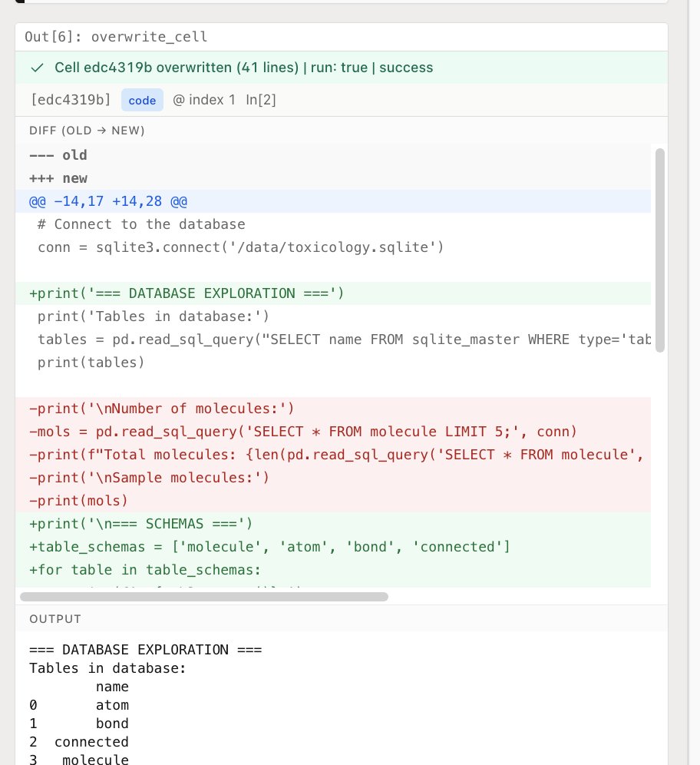The height and width of the screenshot is (765, 700).
Task: Click the output text 'Tables in database:'
Action: click(x=107, y=668)
